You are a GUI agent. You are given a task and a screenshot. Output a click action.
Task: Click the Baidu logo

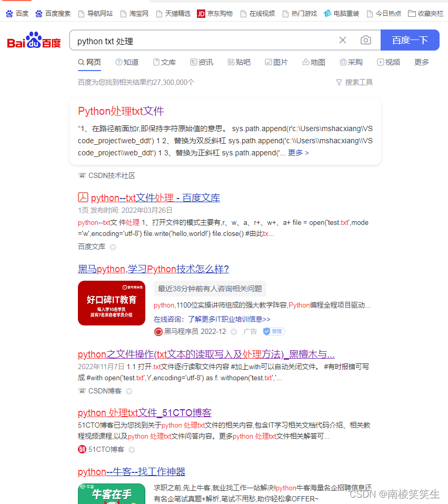(x=34, y=41)
